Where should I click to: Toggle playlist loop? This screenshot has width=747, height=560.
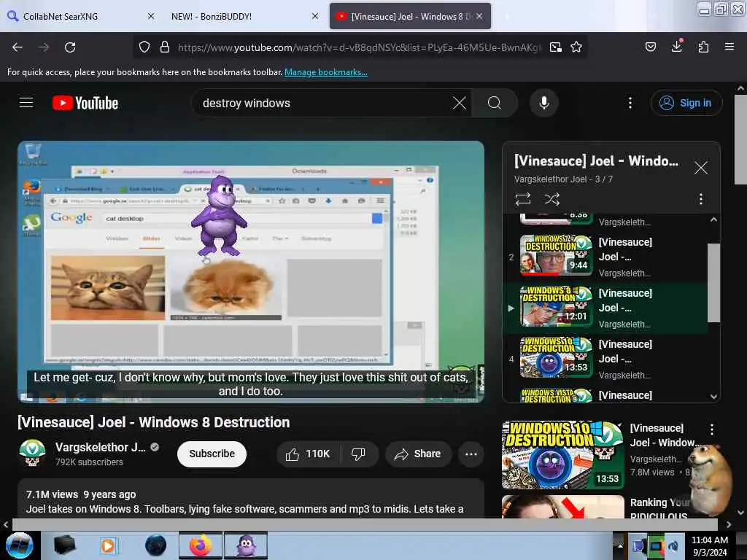[x=523, y=199]
